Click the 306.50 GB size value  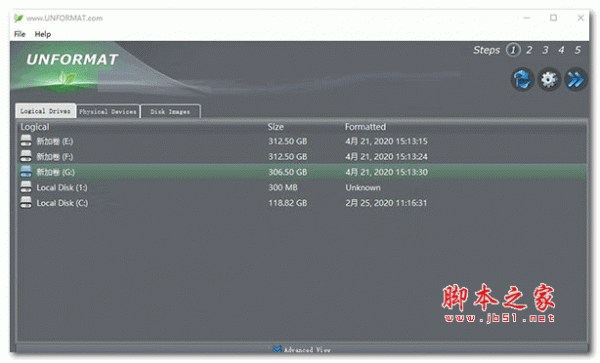coord(288,172)
